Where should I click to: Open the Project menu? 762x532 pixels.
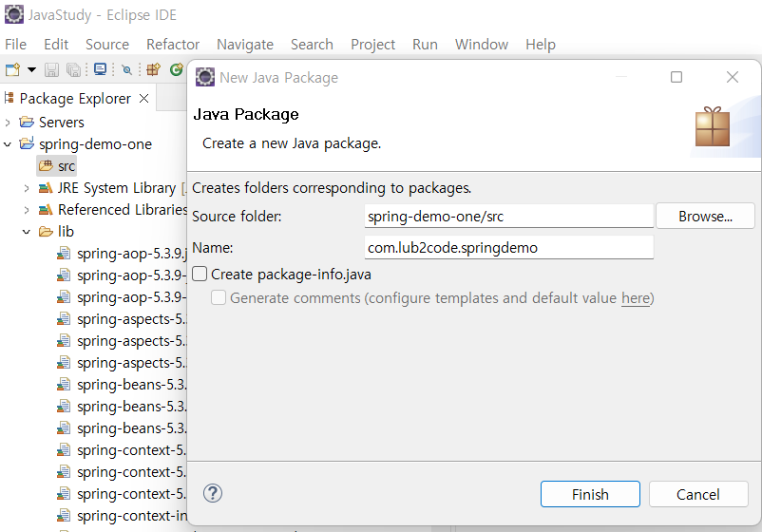coord(372,45)
